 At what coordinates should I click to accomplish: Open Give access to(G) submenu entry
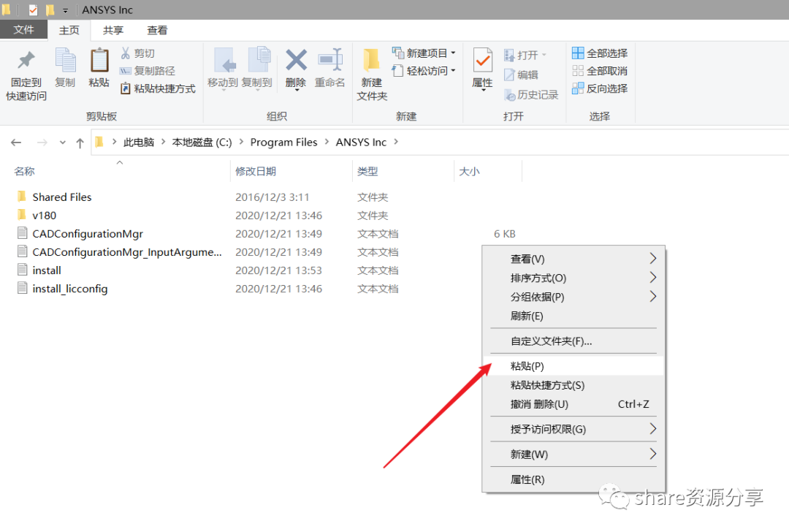point(573,429)
